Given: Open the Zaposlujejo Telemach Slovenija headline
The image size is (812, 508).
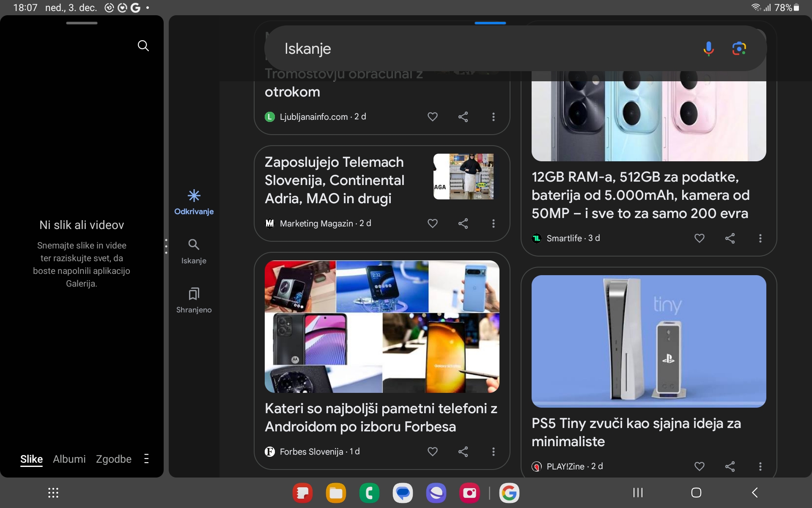Looking at the screenshot, I should (x=334, y=180).
